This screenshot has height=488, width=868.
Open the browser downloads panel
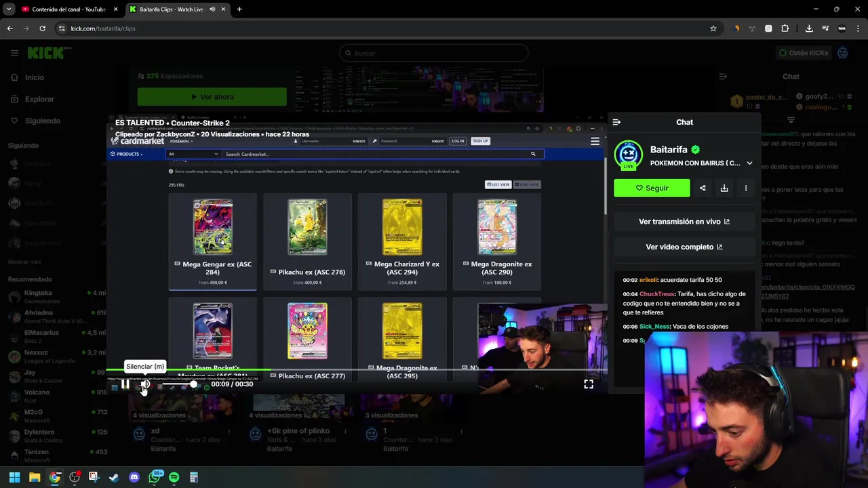click(x=809, y=28)
